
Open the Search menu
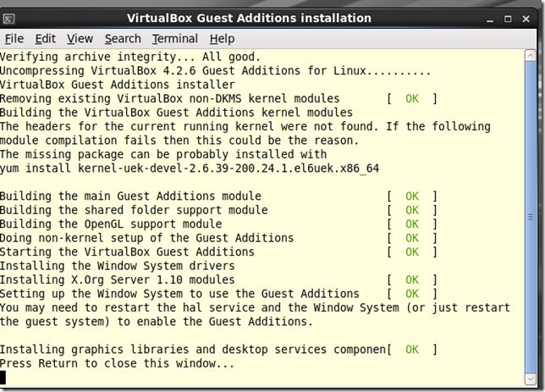123,39
